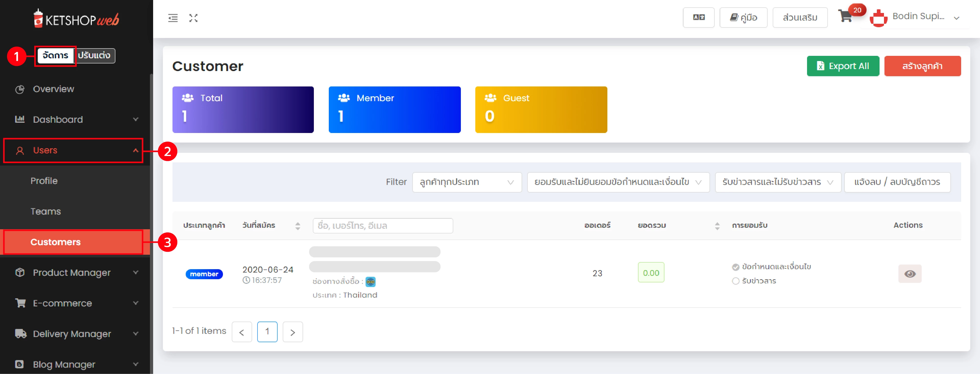980x374 pixels.
Task: Click the สร้างลูกค้า button
Action: [922, 66]
